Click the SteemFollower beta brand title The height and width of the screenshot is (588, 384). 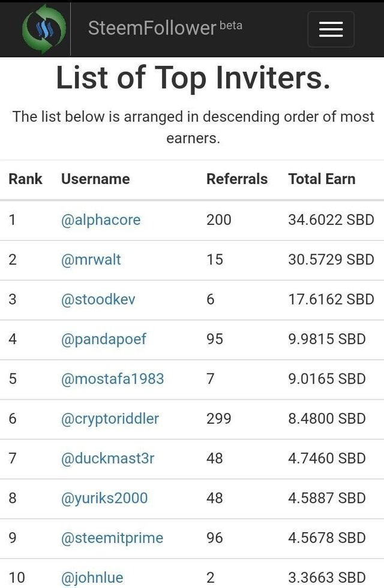coord(165,28)
